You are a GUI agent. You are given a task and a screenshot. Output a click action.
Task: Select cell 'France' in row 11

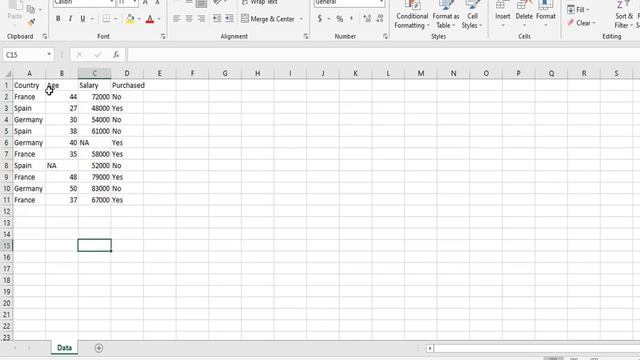click(29, 200)
